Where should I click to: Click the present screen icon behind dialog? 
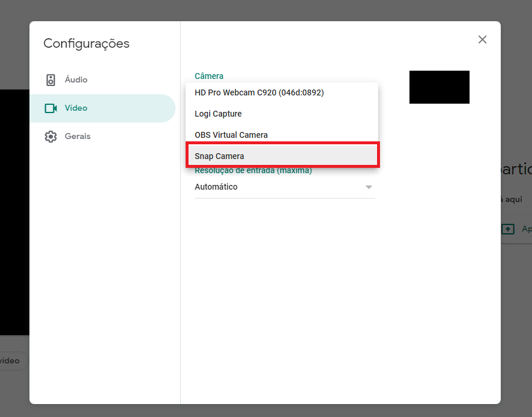pos(508,229)
